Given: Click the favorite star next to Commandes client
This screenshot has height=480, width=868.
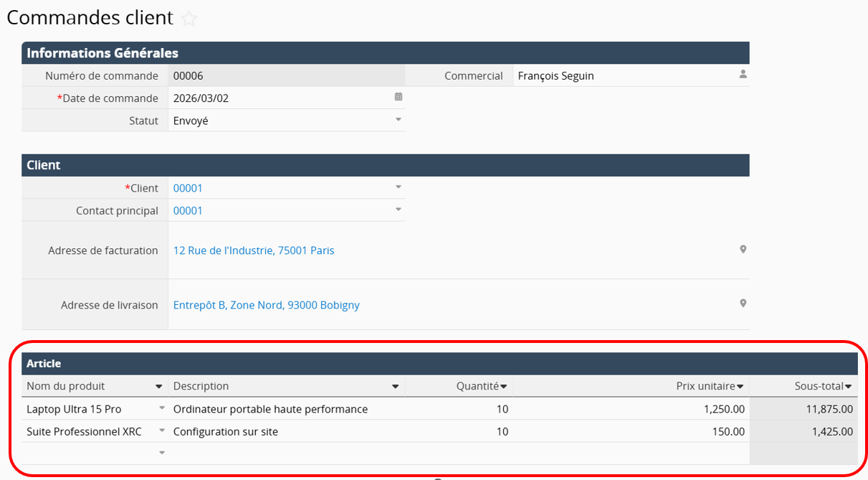Looking at the screenshot, I should pos(189,19).
